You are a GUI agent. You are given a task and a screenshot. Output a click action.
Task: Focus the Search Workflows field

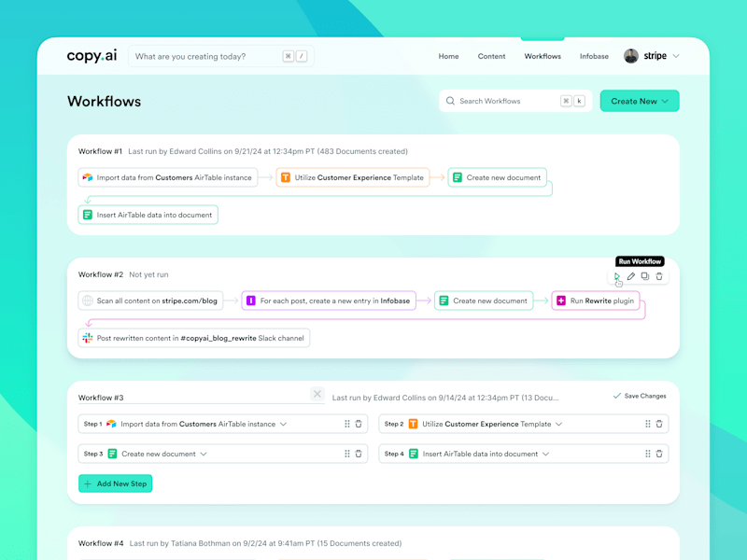point(515,101)
